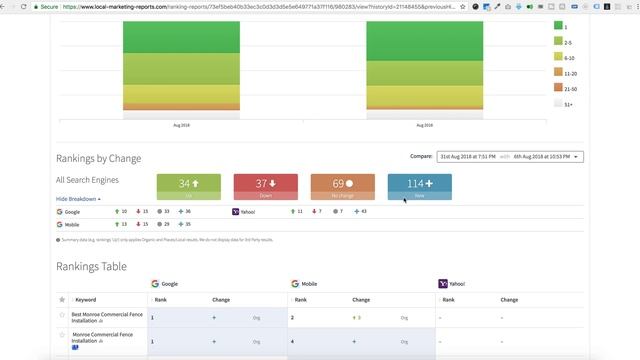The width and height of the screenshot is (640, 360).
Task: Click the Mobile Change column header
Action: [x=361, y=300]
